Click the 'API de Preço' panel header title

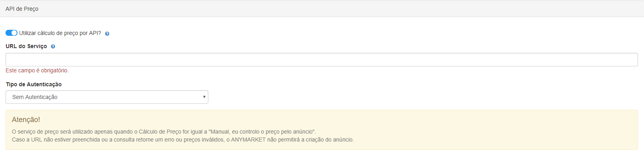22,9
